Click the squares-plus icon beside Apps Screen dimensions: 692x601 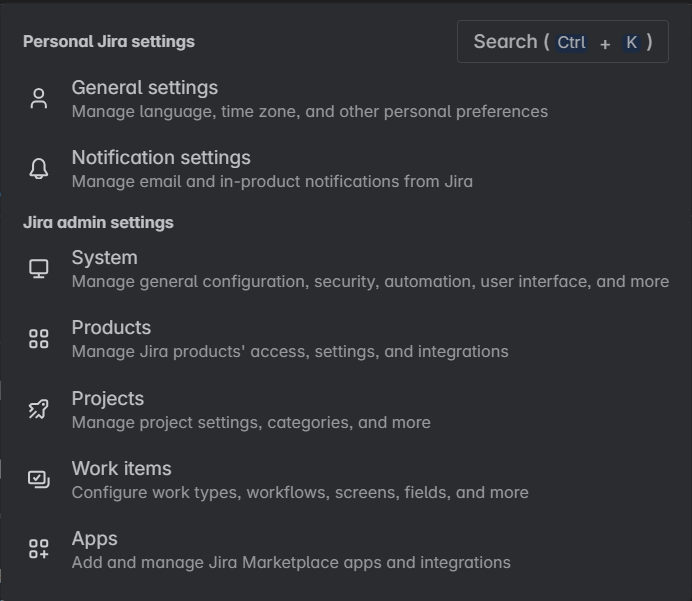click(39, 549)
